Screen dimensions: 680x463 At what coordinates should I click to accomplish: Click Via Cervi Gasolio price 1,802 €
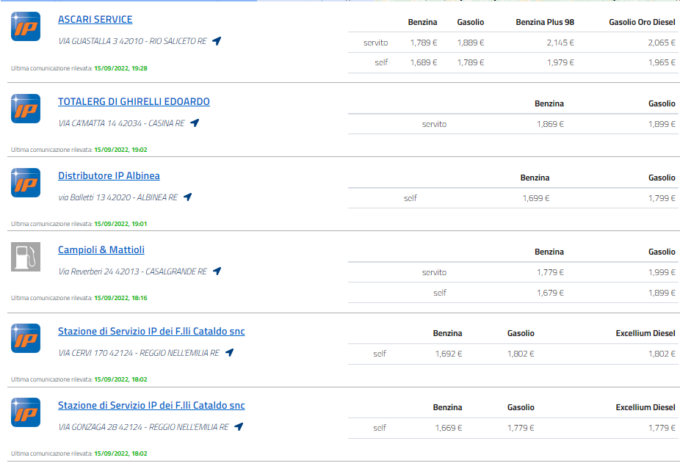point(521,354)
